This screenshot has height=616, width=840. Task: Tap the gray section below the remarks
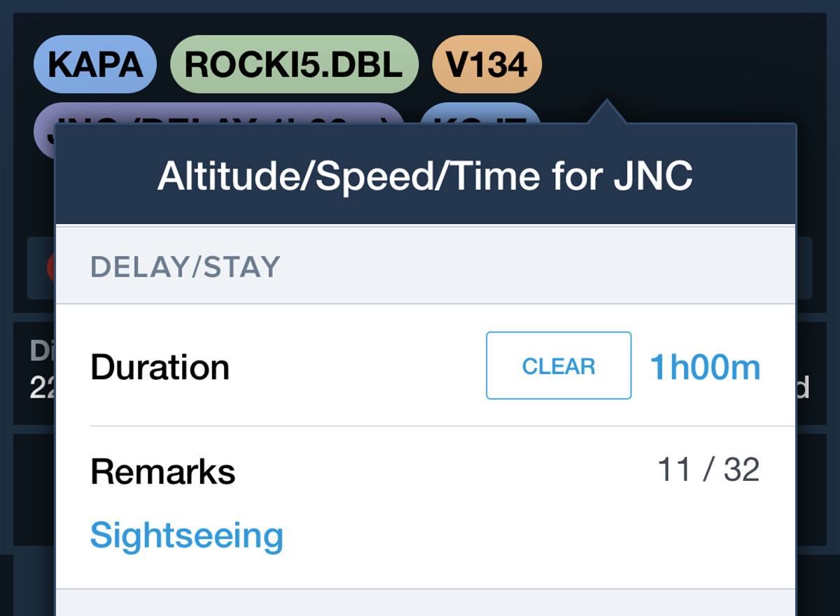pyautogui.click(x=425, y=603)
